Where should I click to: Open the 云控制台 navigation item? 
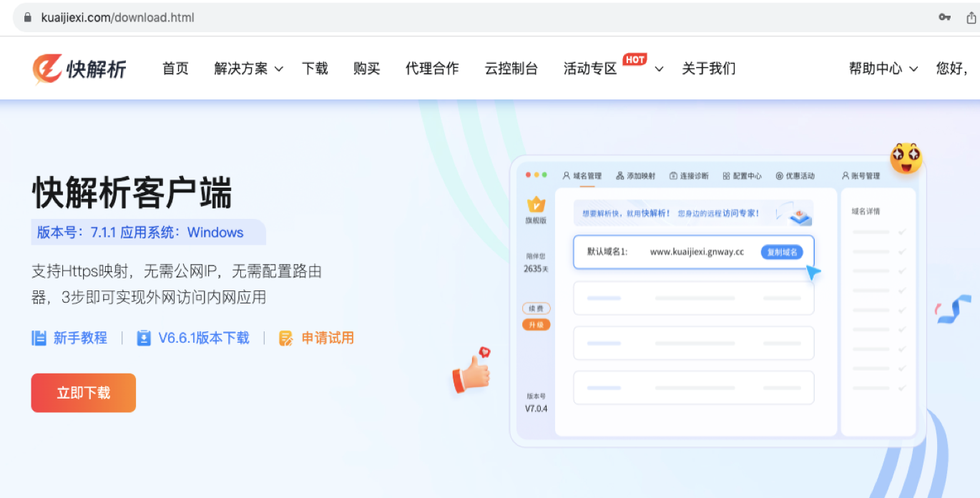511,69
